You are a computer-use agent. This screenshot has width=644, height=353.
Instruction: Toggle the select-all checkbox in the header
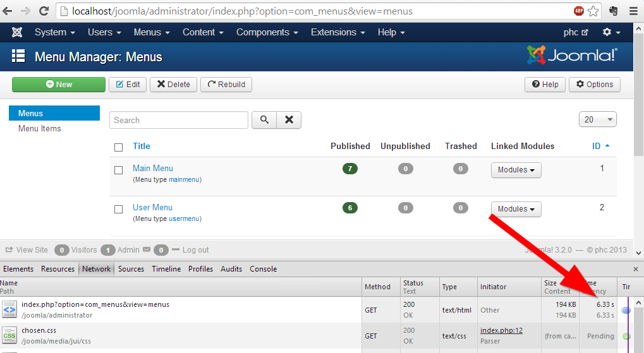click(118, 147)
